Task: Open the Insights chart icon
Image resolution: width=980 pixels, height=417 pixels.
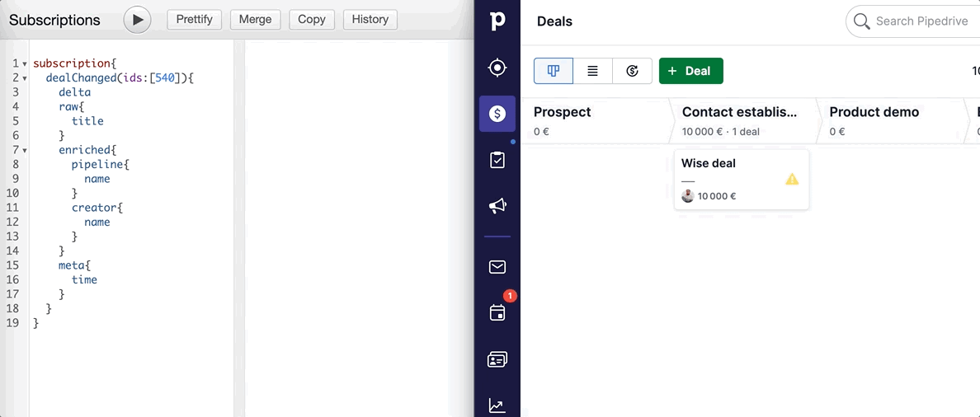Action: pyautogui.click(x=497, y=405)
